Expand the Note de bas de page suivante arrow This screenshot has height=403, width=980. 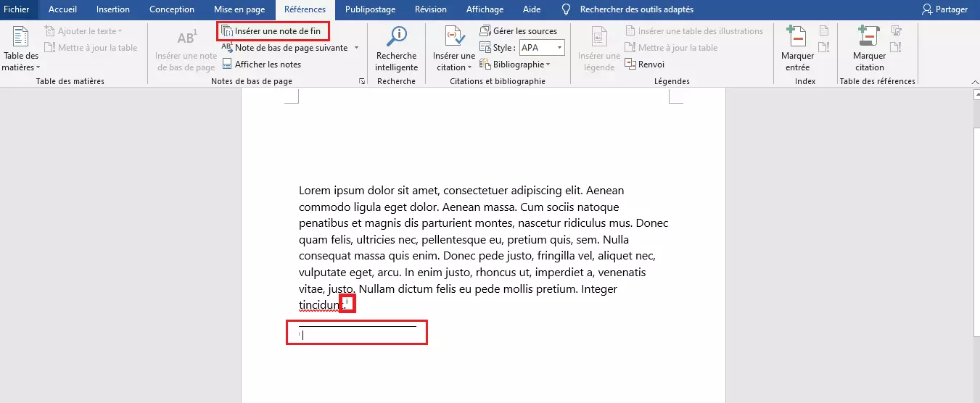pos(356,48)
